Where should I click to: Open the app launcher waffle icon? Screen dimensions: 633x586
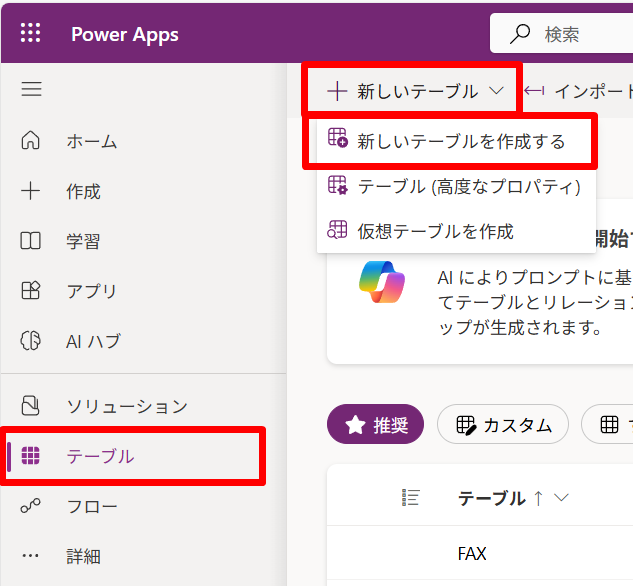click(x=31, y=32)
